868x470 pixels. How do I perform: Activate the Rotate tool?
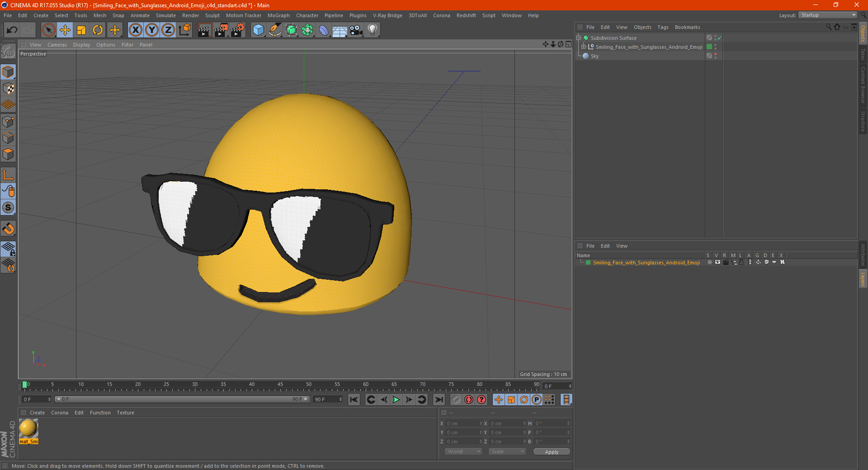pos(98,30)
